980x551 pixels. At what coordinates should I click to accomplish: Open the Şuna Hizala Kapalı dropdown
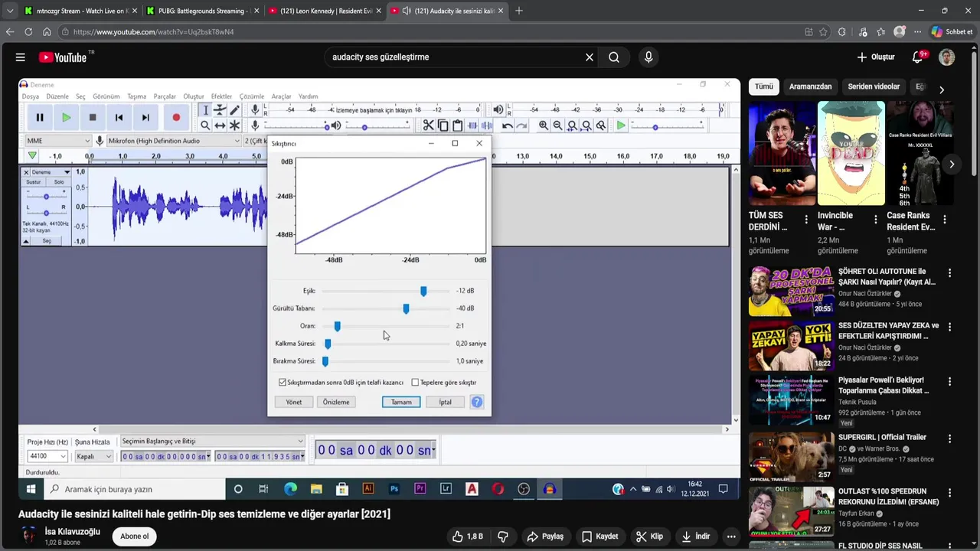93,456
